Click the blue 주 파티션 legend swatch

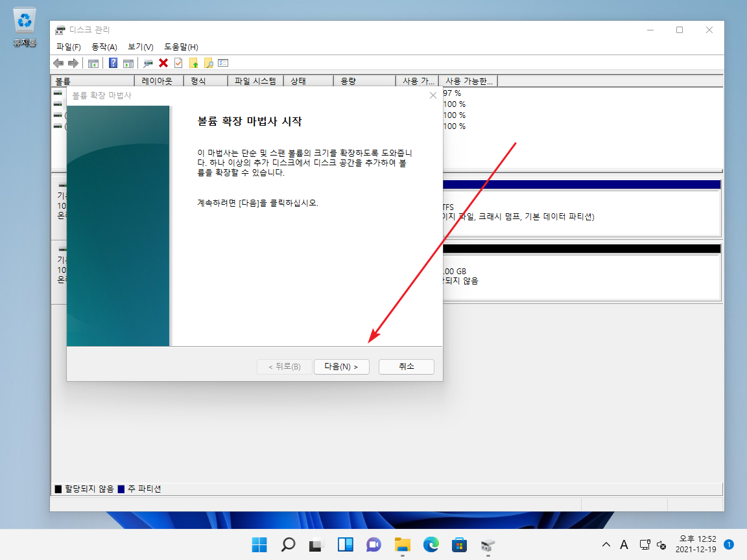121,489
